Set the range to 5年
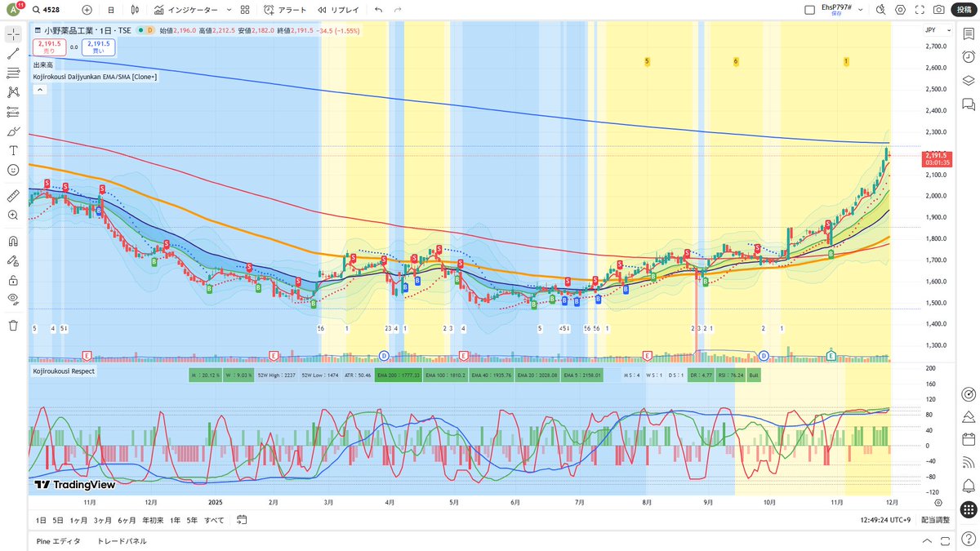Screen dimensions: 980x551 [x=192, y=520]
